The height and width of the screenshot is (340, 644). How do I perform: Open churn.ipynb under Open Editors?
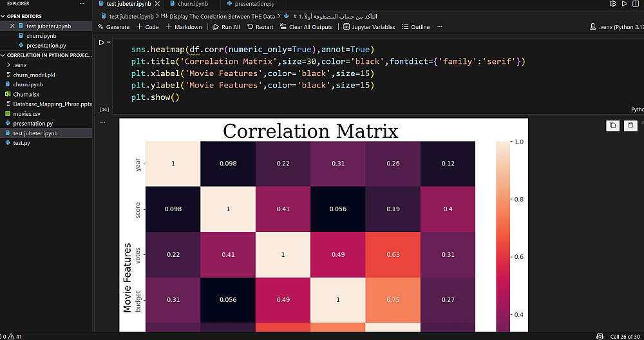(41, 35)
